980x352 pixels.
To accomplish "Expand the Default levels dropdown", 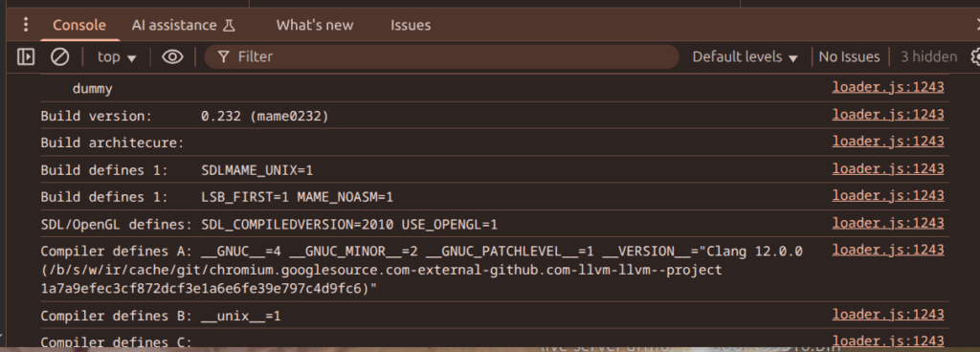I will (x=745, y=56).
